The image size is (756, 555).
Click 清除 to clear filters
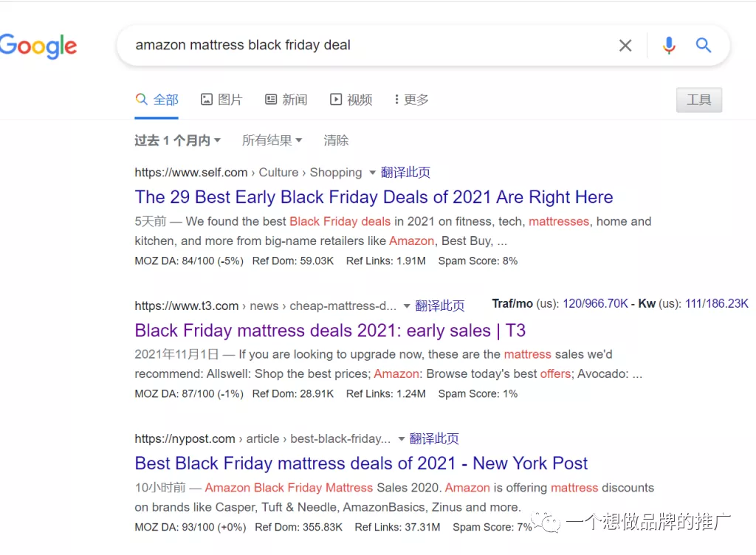pos(336,141)
